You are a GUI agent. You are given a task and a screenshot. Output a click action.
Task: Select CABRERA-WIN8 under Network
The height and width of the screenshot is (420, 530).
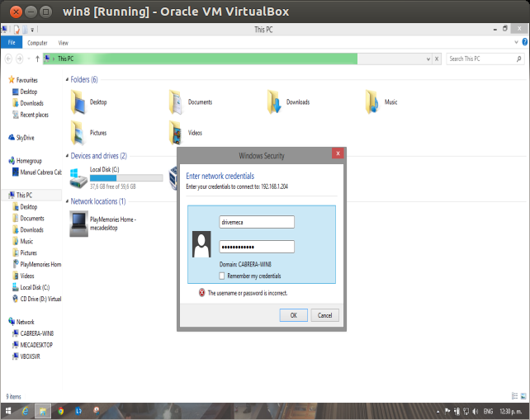(x=33, y=333)
